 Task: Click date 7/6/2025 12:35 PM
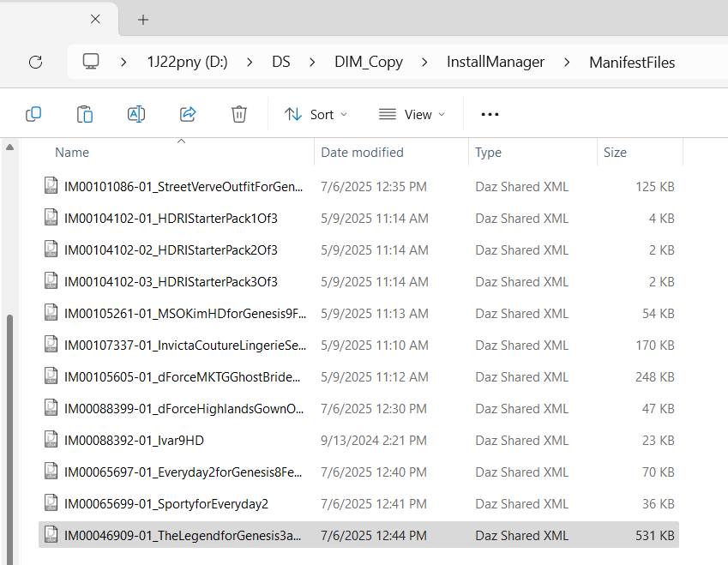click(373, 186)
